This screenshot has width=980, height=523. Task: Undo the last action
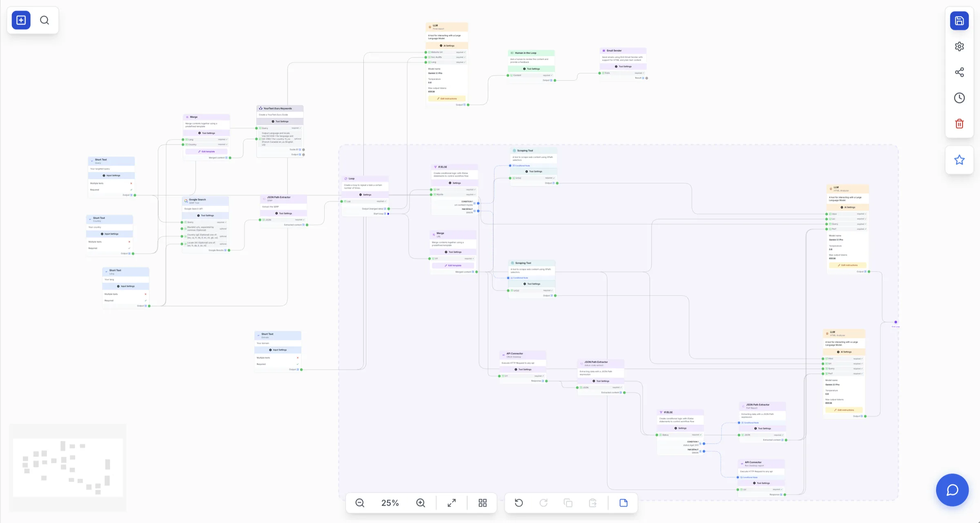click(519, 503)
